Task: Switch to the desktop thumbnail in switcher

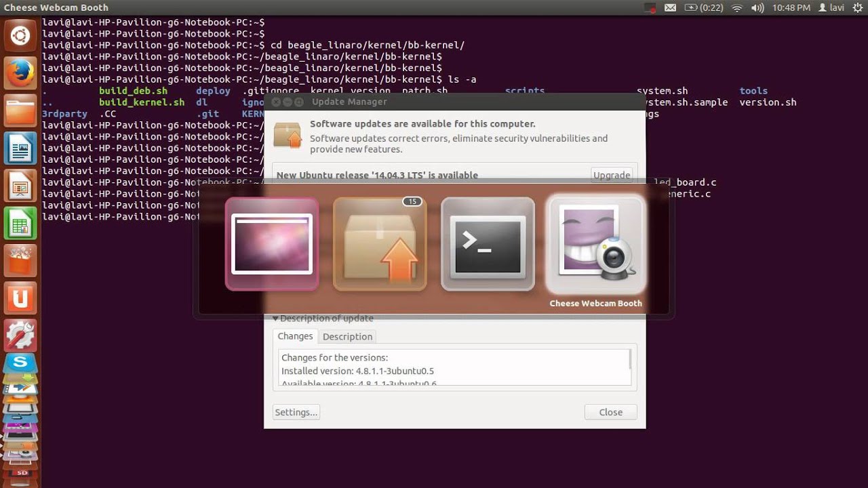Action: click(x=272, y=244)
